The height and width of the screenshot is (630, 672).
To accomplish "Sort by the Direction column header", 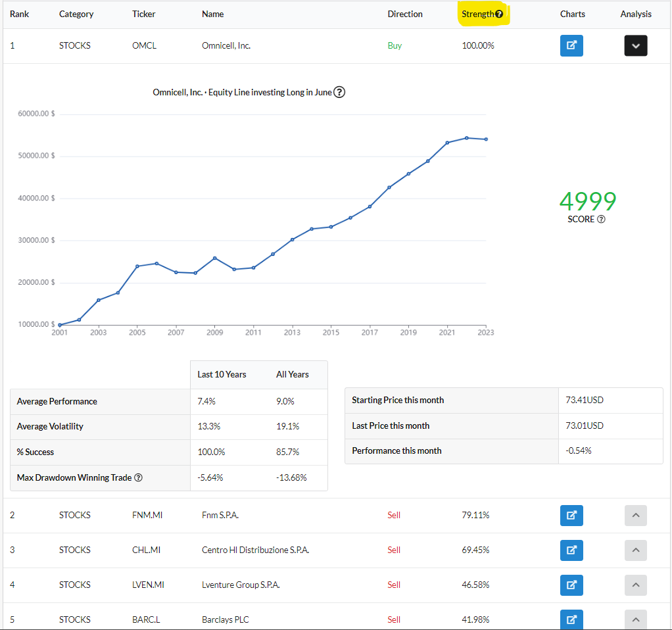I will [405, 14].
